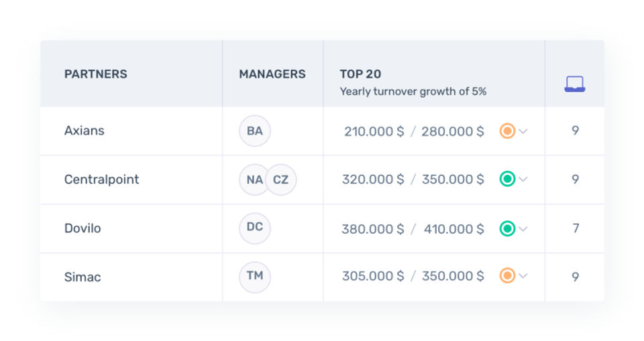Image resolution: width=644 pixels, height=341 pixels.
Task: Click the TM manager avatar
Action: (255, 276)
